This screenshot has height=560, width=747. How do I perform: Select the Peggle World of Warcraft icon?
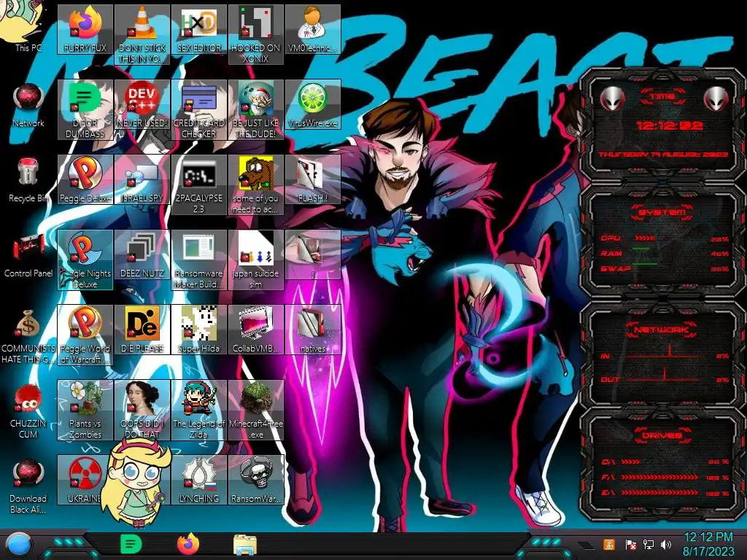pos(85,335)
